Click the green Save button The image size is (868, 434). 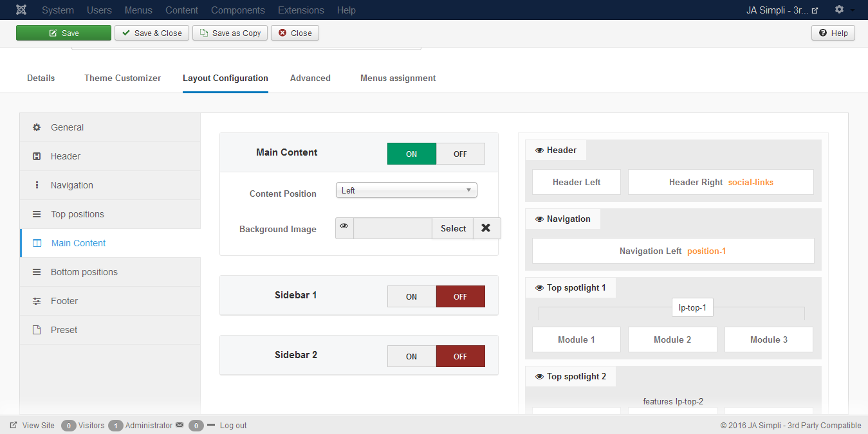coord(64,33)
